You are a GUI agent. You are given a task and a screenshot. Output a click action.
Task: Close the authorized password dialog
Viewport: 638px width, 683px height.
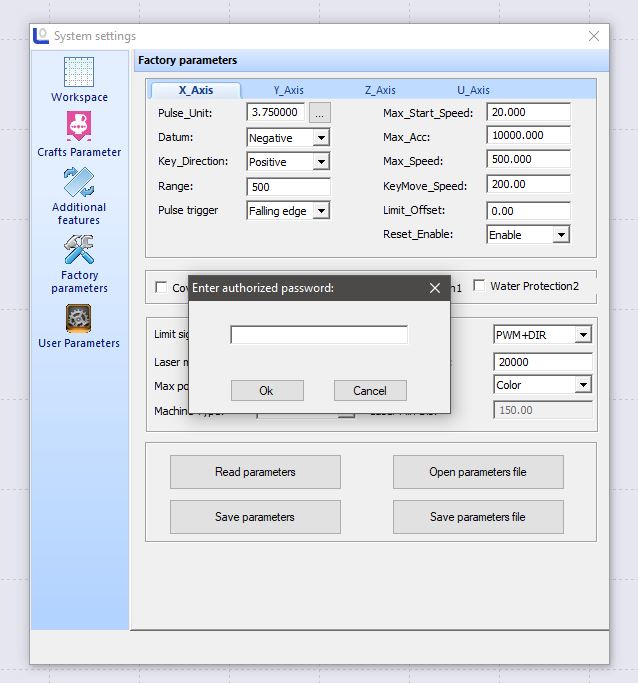[x=434, y=288]
